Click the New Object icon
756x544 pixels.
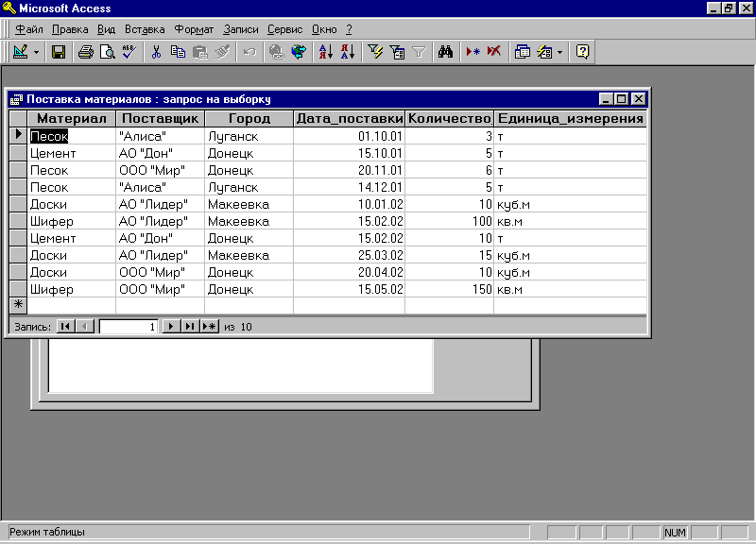click(x=544, y=52)
